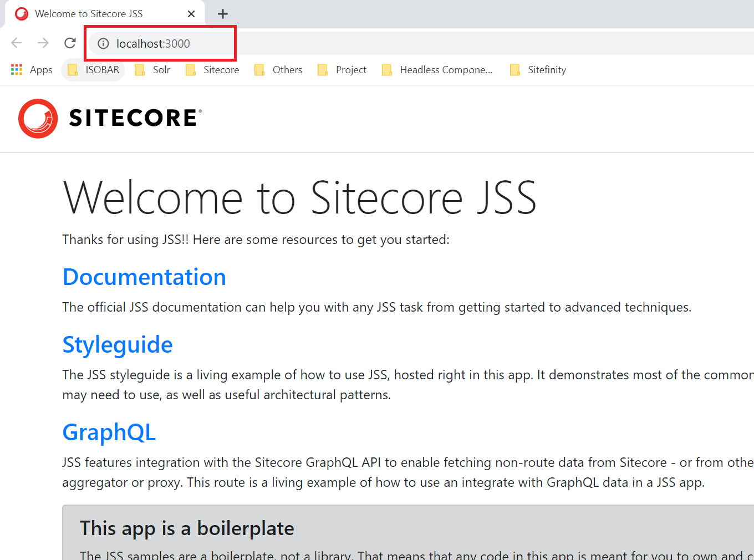Open the Sitecore bookmarks folder
Image resolution: width=754 pixels, height=560 pixels.
(x=212, y=69)
